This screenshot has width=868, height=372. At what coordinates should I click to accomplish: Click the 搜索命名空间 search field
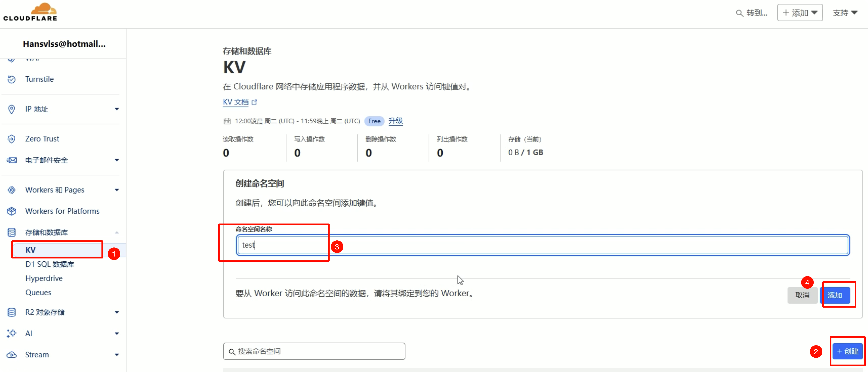click(x=314, y=351)
